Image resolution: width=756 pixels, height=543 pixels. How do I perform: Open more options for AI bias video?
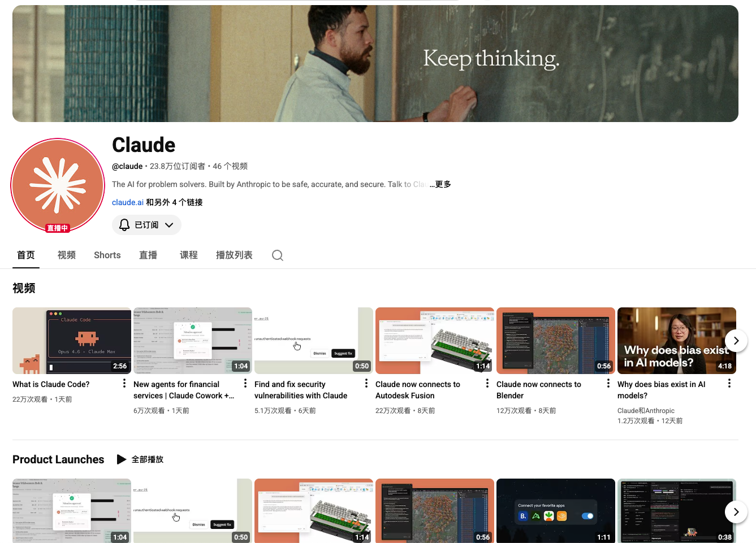point(729,384)
